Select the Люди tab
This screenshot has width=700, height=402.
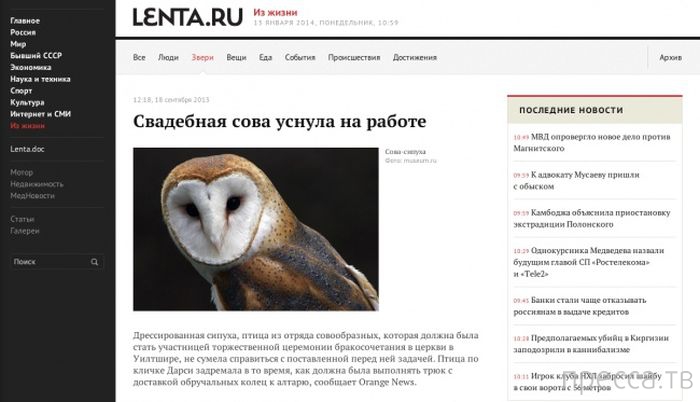(x=169, y=58)
